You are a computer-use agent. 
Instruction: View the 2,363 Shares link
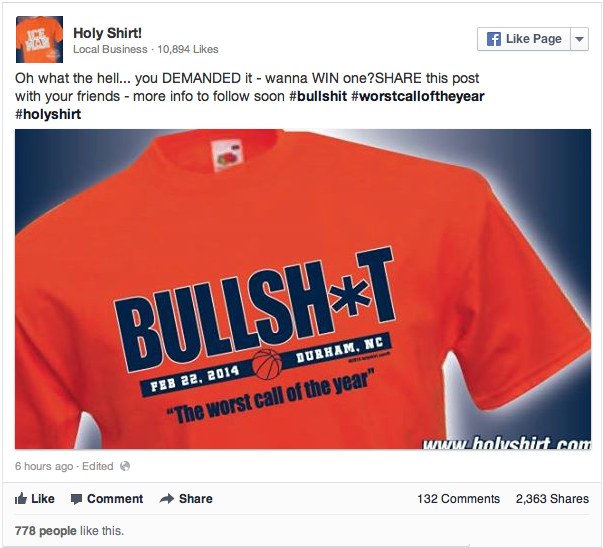[552, 499]
